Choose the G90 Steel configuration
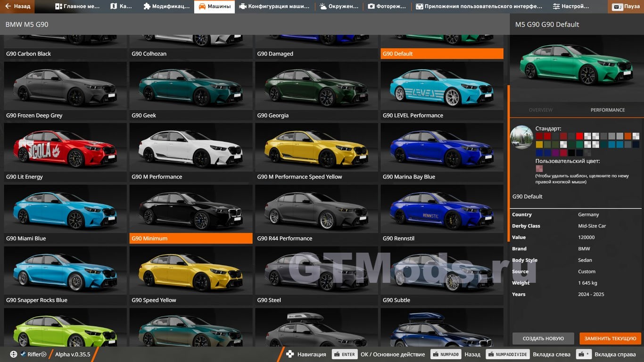Image resolution: width=644 pixels, height=362 pixels. coord(316,276)
